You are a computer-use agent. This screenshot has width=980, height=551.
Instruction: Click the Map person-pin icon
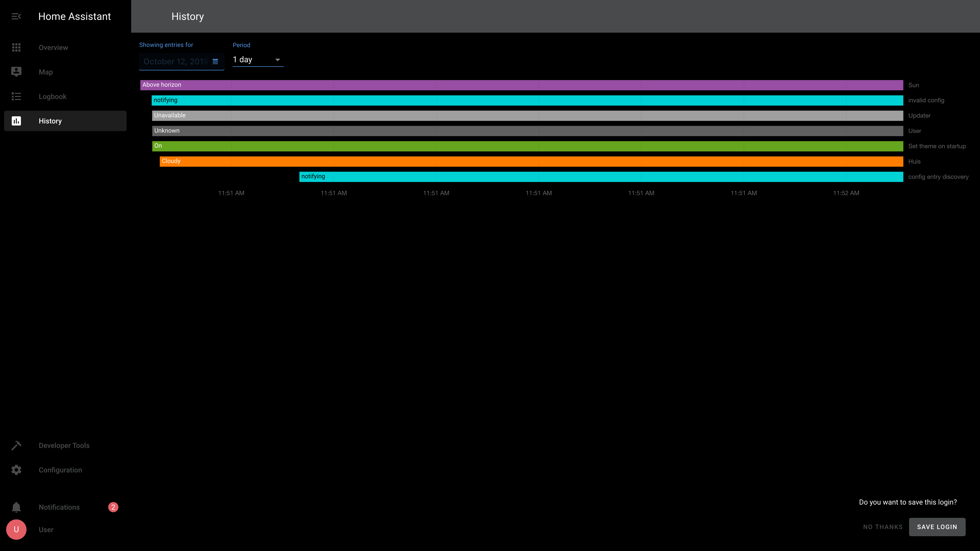(16, 72)
